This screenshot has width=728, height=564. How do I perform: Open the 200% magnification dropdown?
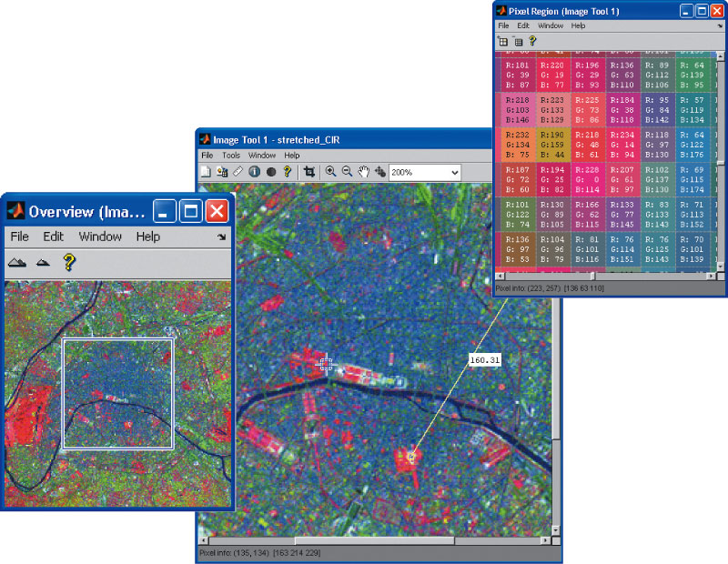425,172
